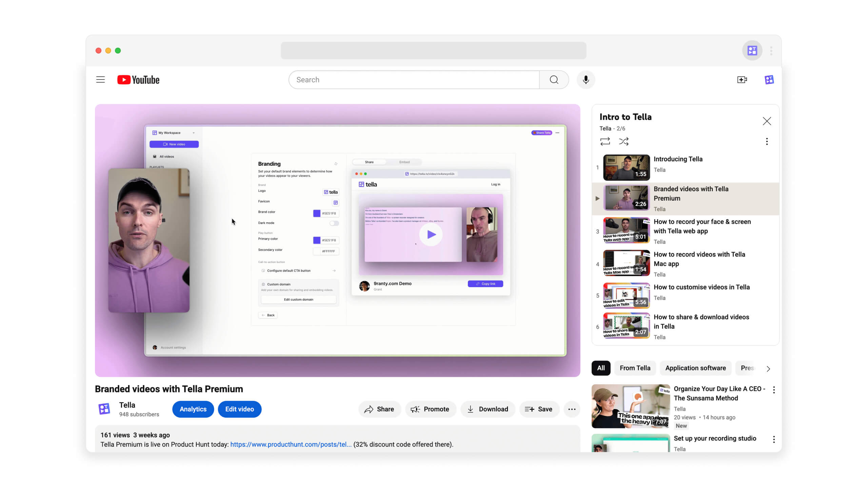The height and width of the screenshot is (488, 868).
Task: Open options for Set up your recording studio
Action: (x=774, y=439)
